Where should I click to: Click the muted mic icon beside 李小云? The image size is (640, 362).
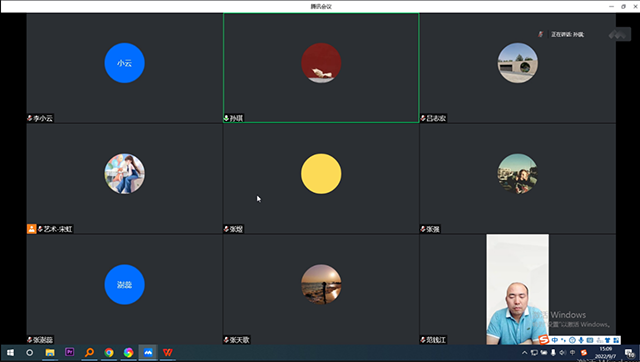[30, 118]
